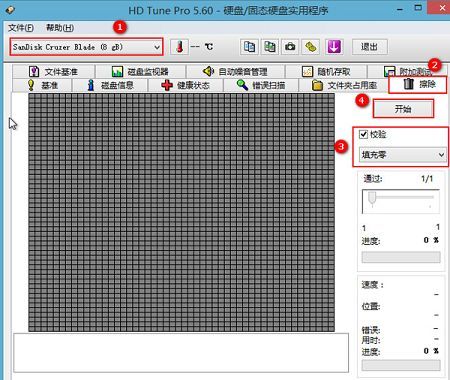Switch to the 健康状态 tab
Viewport: 450px width, 380px height.
coord(185,85)
